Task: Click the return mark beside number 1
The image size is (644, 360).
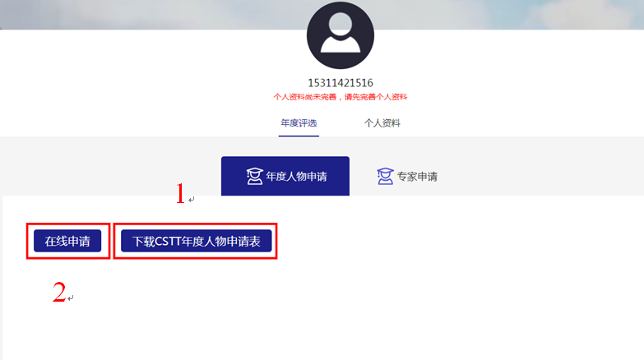Action: tap(192, 200)
